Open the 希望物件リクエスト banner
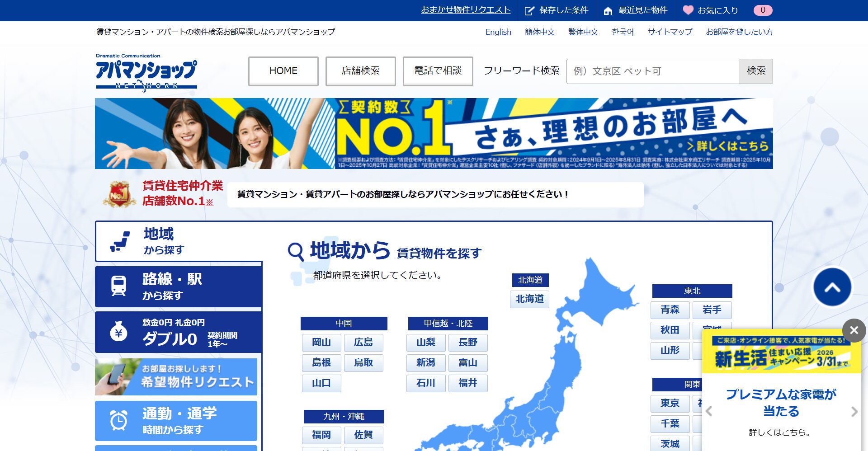868x451 pixels. click(x=176, y=376)
